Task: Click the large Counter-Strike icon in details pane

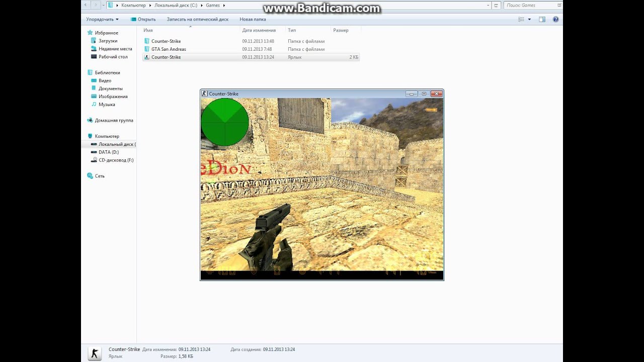Action: click(95, 353)
